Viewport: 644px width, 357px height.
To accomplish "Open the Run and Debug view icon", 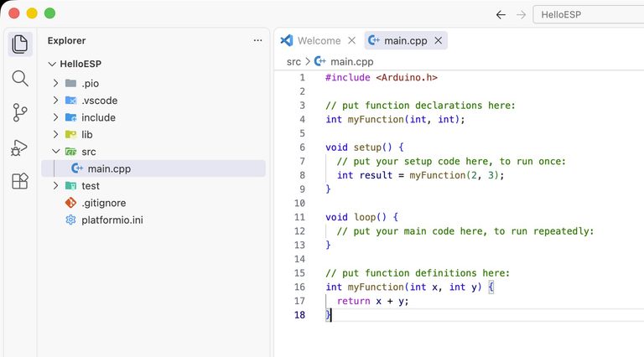I will click(20, 147).
